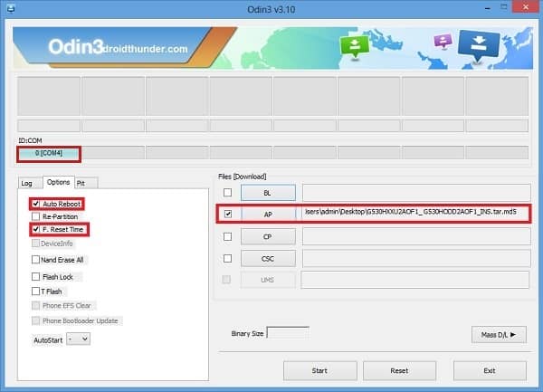The height and width of the screenshot is (392, 543).
Task: Check the BL file checkbox
Action: (227, 192)
